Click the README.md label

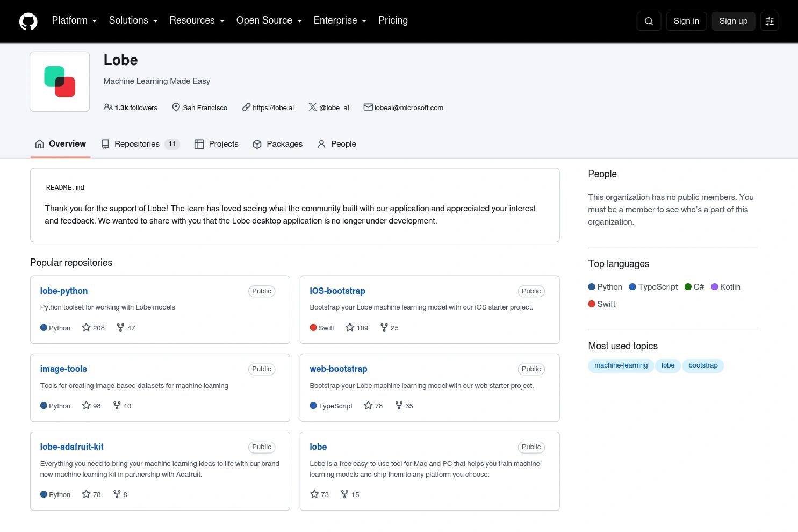pos(65,188)
